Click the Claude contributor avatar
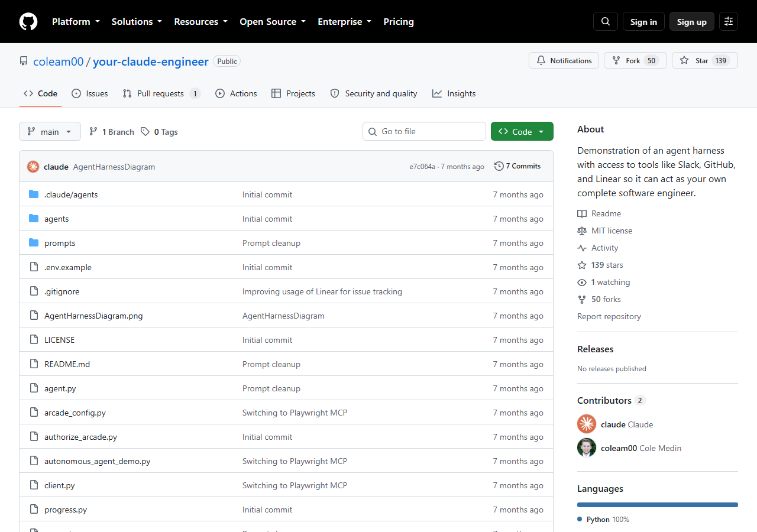This screenshot has height=532, width=757. tap(587, 424)
